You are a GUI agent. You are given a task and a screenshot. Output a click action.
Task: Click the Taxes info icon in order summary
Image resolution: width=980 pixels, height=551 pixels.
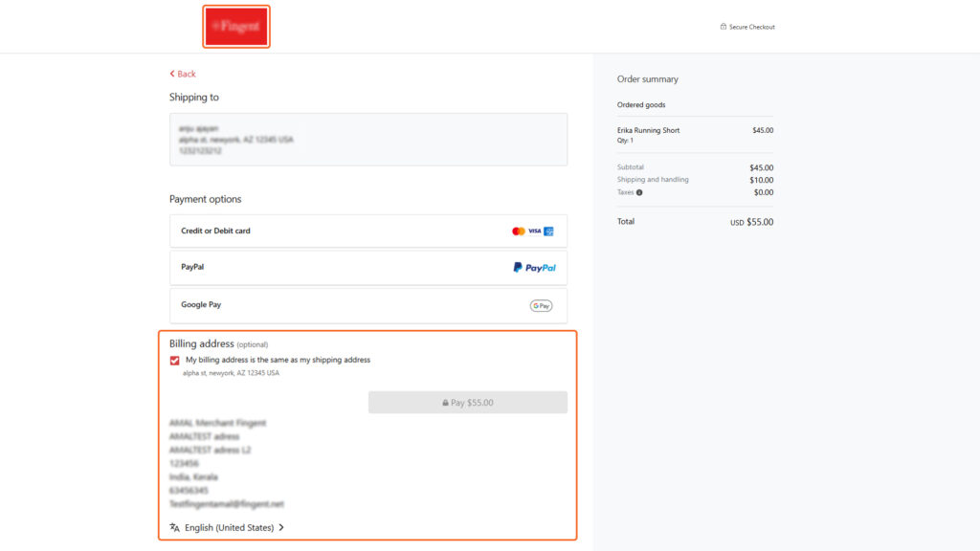click(638, 192)
